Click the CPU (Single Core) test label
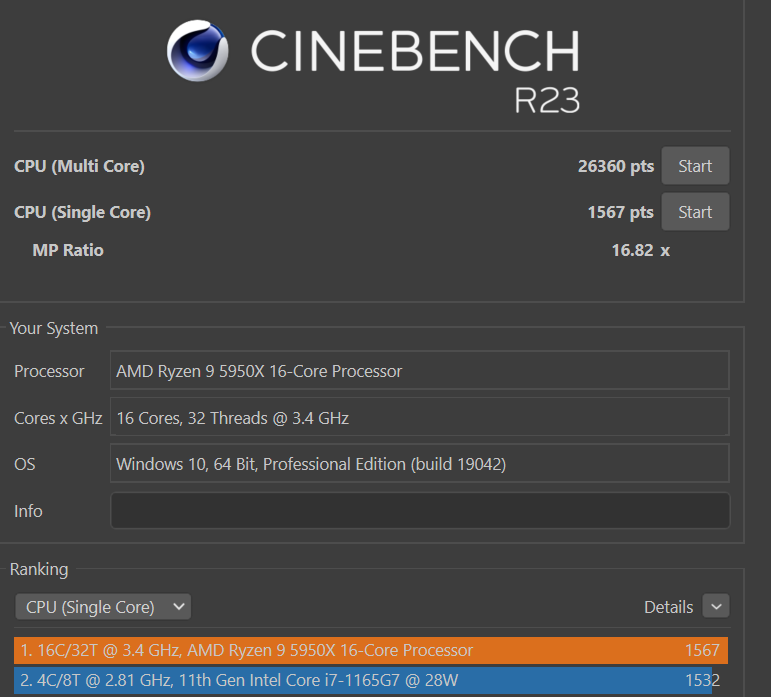 point(82,212)
